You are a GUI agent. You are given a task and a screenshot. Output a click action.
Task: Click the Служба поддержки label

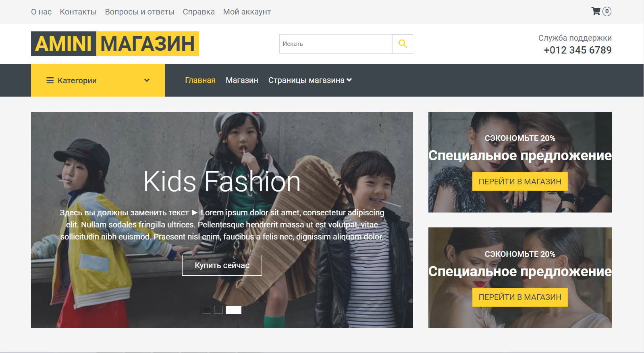[x=575, y=38]
